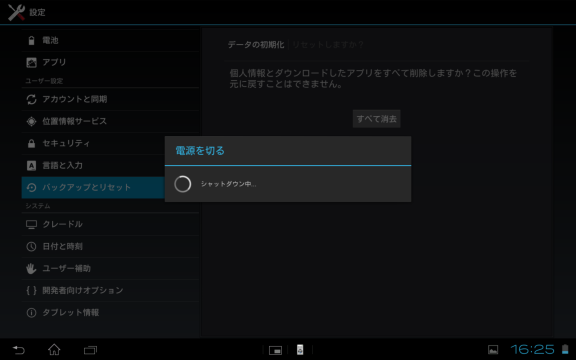The image size is (576, 360).
Task: Tap the 言語と入力 keyboard icon
Action: point(31,166)
